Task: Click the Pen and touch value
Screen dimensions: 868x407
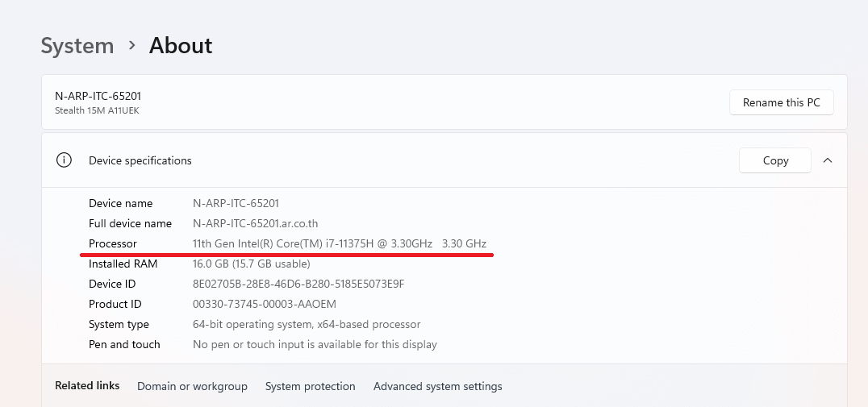Action: tap(315, 344)
